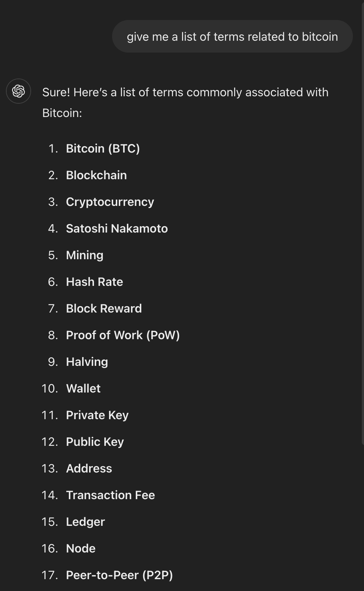Click the "Hash Rate" term
Viewport: 364px width, 591px height.
[x=94, y=282]
